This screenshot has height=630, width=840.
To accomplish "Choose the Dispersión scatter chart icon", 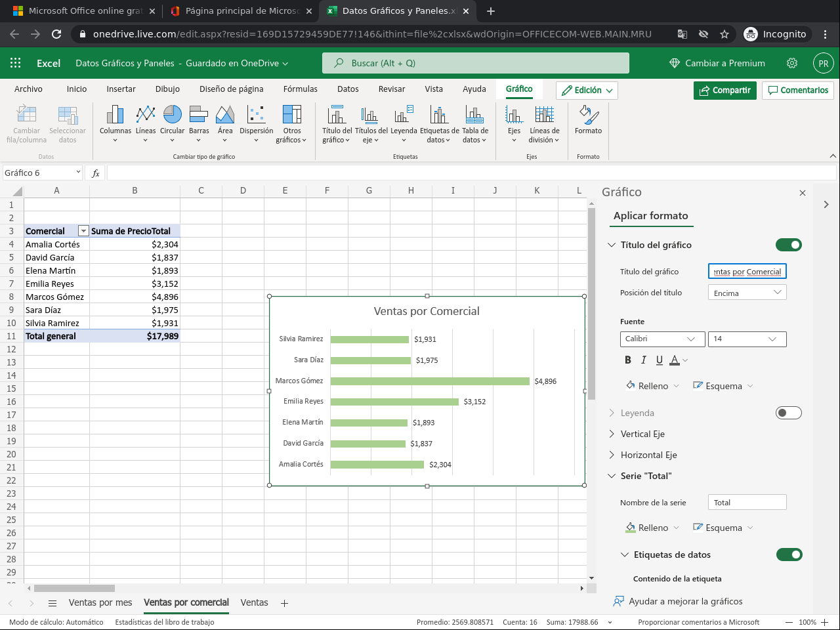I will tap(256, 115).
